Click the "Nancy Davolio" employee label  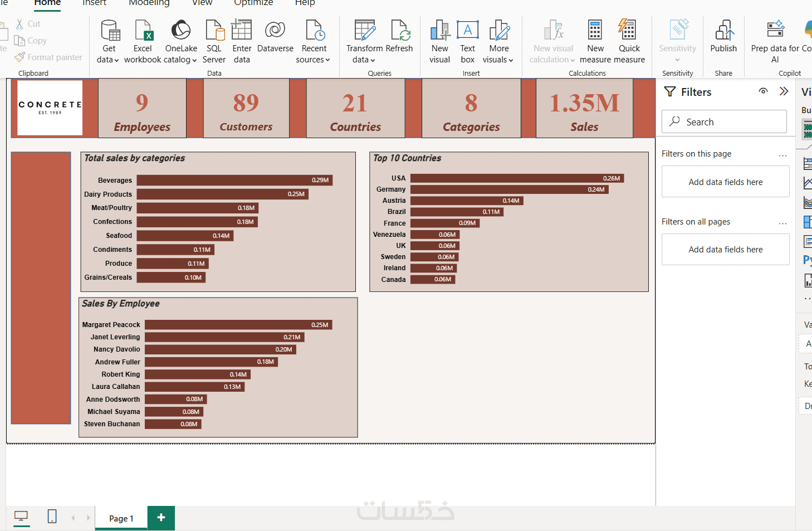coord(117,349)
